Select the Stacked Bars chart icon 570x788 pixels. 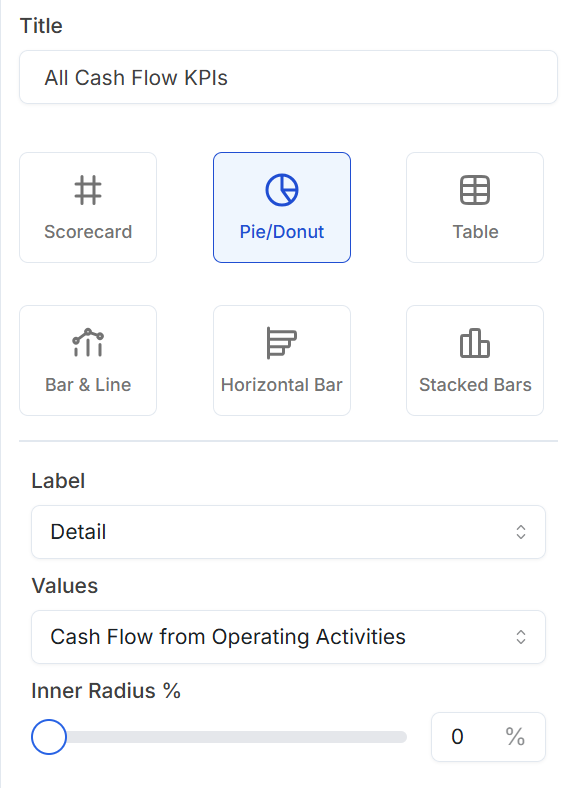pos(475,343)
